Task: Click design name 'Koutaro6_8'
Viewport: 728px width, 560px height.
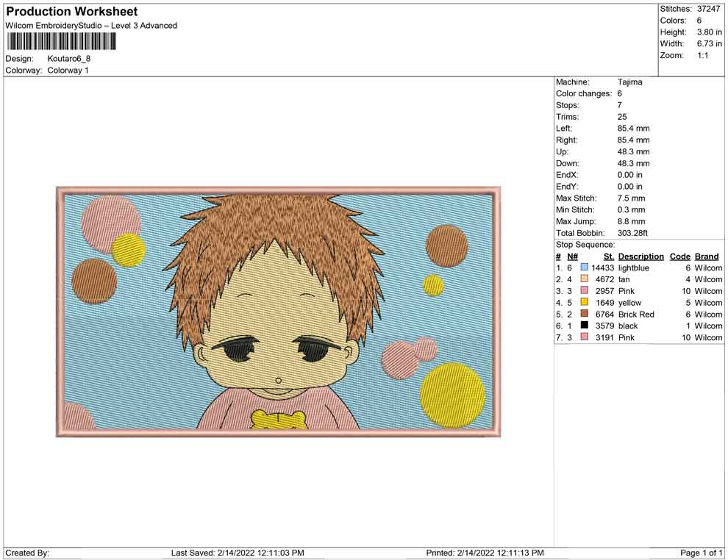Action: [x=68, y=59]
